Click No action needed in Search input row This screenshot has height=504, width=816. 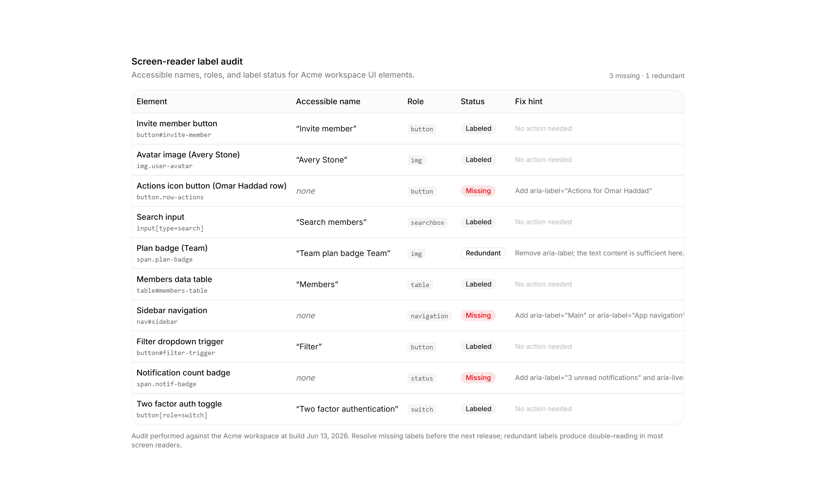coord(543,222)
